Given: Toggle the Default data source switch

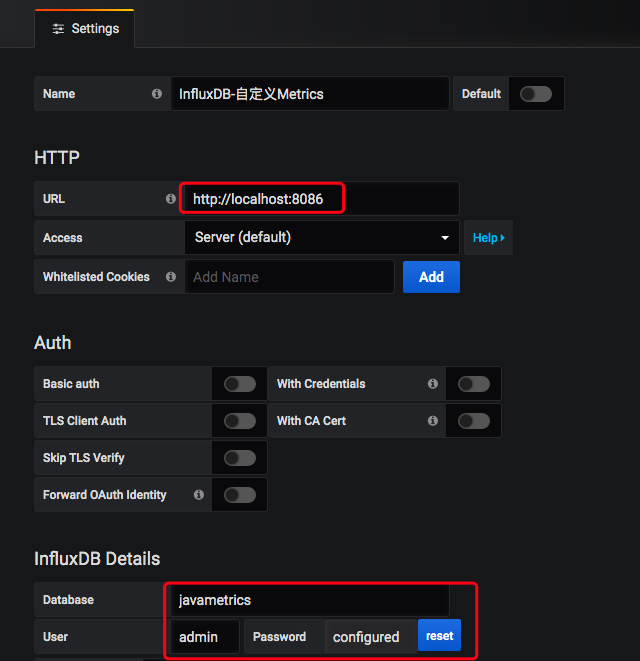Looking at the screenshot, I should coord(535,94).
